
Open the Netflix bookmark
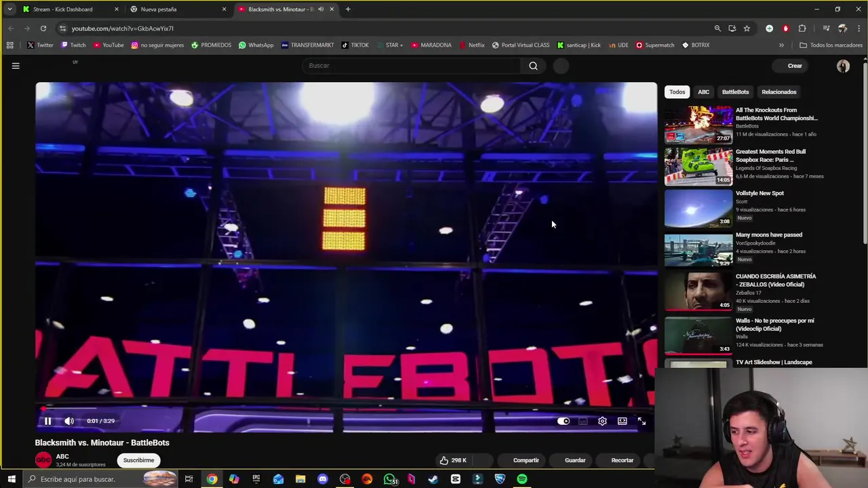click(471, 45)
